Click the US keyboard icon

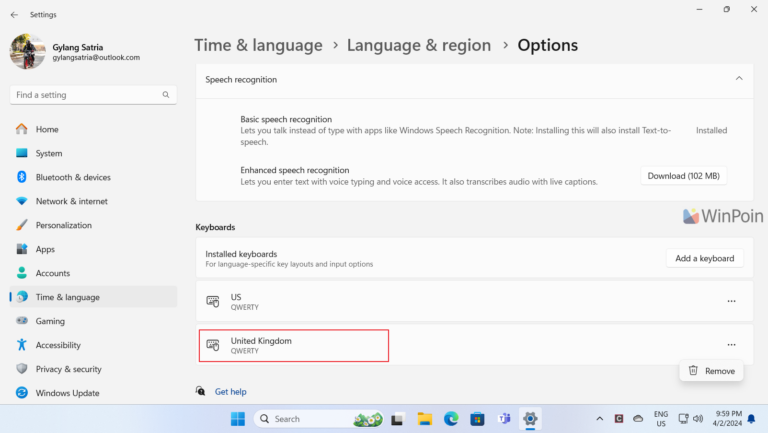point(213,301)
